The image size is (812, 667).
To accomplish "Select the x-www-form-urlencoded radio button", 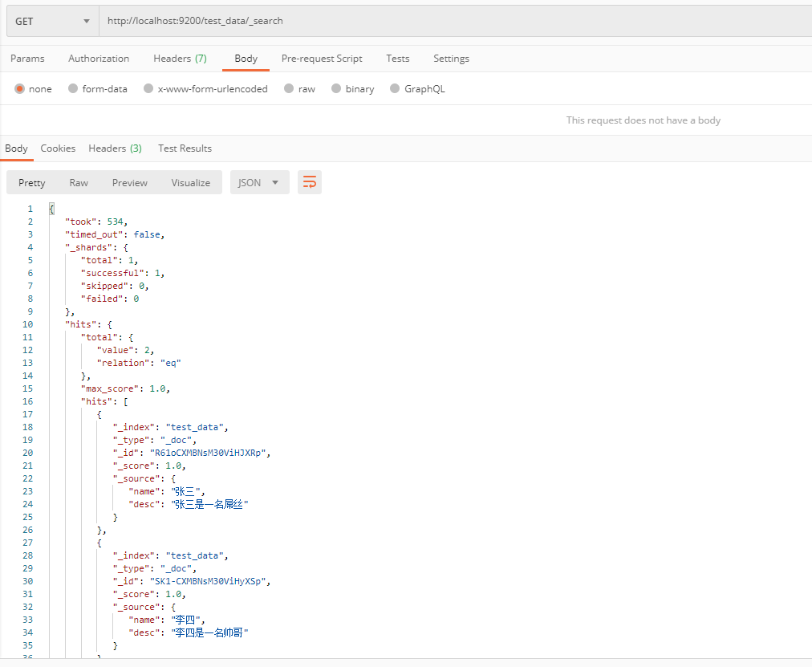I will 148,88.
